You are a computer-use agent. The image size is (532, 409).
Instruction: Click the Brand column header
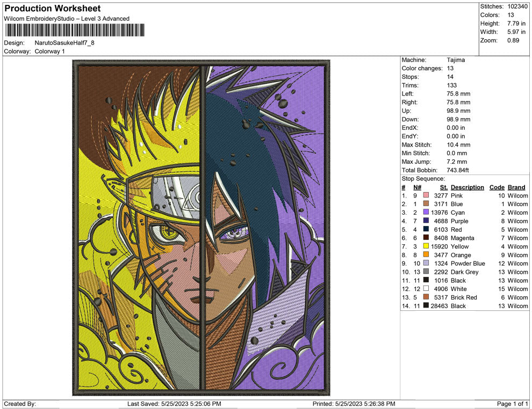click(x=516, y=187)
